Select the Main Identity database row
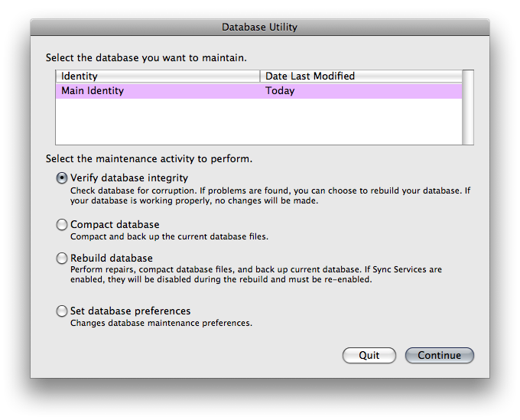This screenshot has height=420, width=520. click(x=258, y=91)
